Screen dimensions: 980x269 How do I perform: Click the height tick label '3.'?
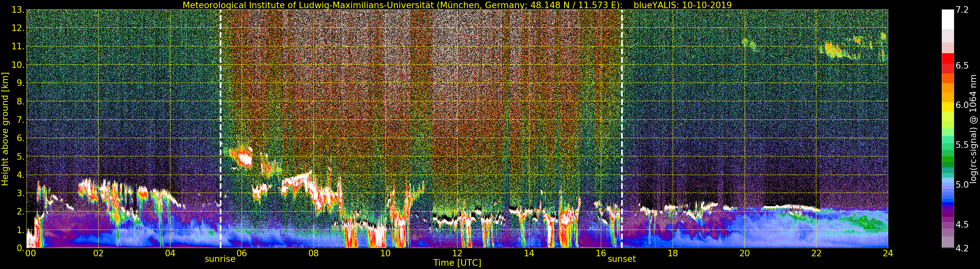click(x=20, y=193)
